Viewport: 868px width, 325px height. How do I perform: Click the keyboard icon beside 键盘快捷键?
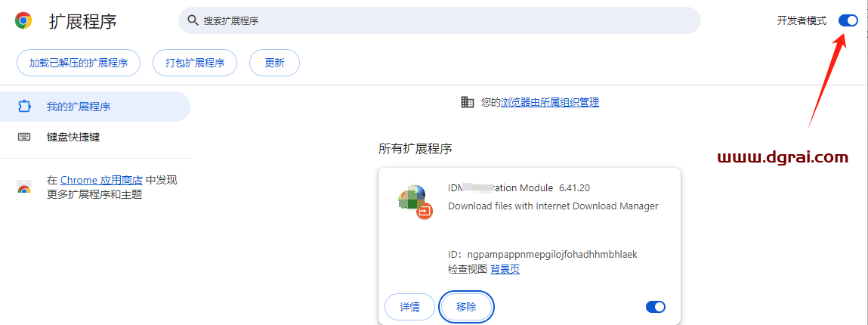24,137
